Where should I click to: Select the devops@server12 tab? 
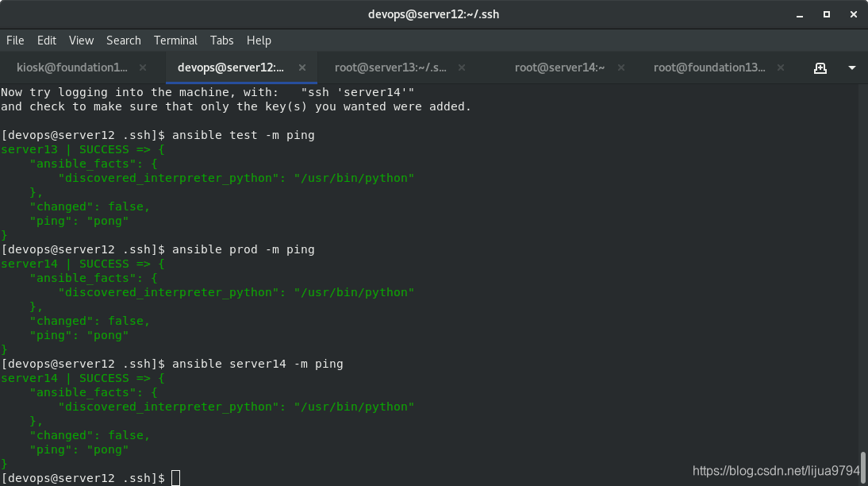[x=230, y=67]
